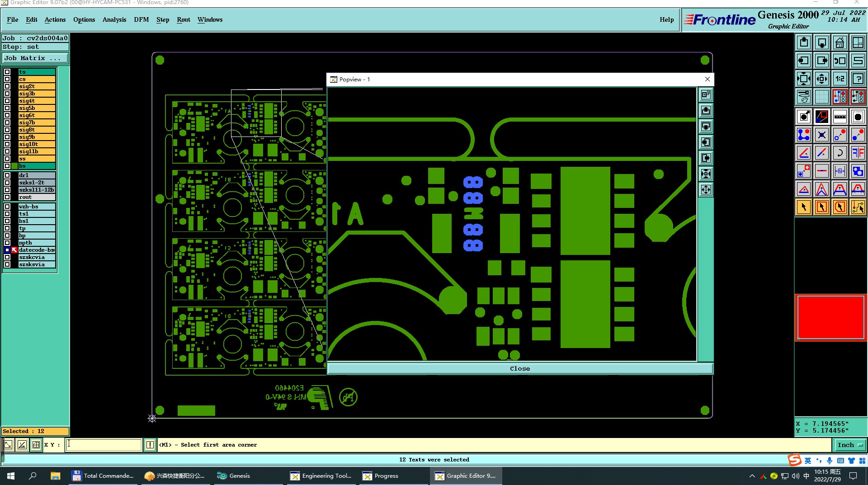This screenshot has height=485, width=868.
Task: Select the ruler measure tool
Action: (840, 117)
